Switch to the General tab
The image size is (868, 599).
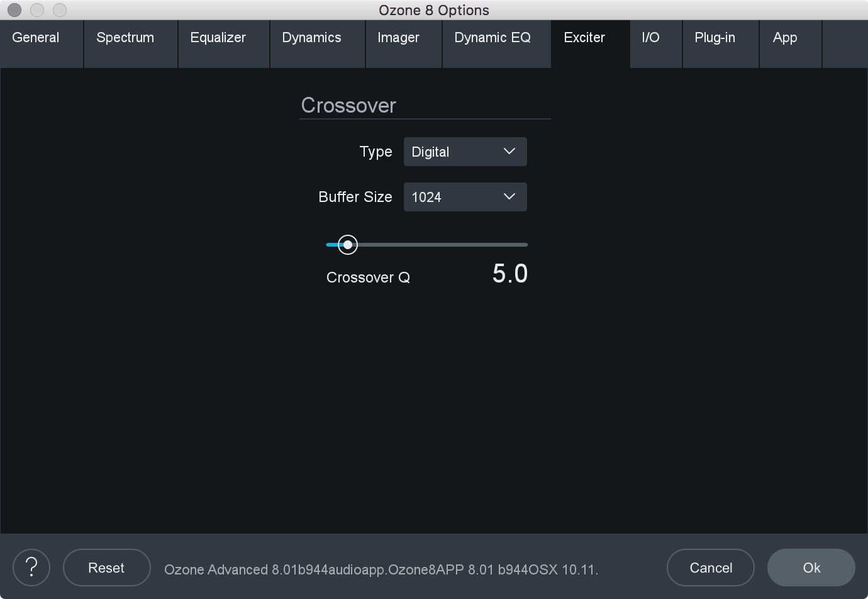[42, 44]
